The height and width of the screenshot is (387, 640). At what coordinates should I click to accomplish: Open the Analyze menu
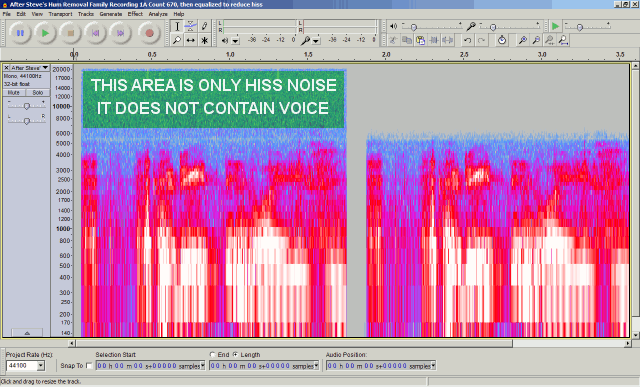158,14
